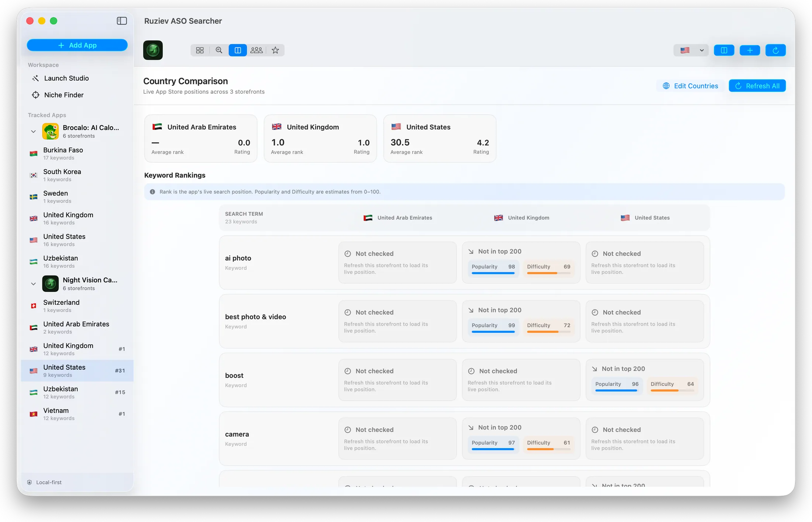Click the blue columns button top right

tap(724, 50)
